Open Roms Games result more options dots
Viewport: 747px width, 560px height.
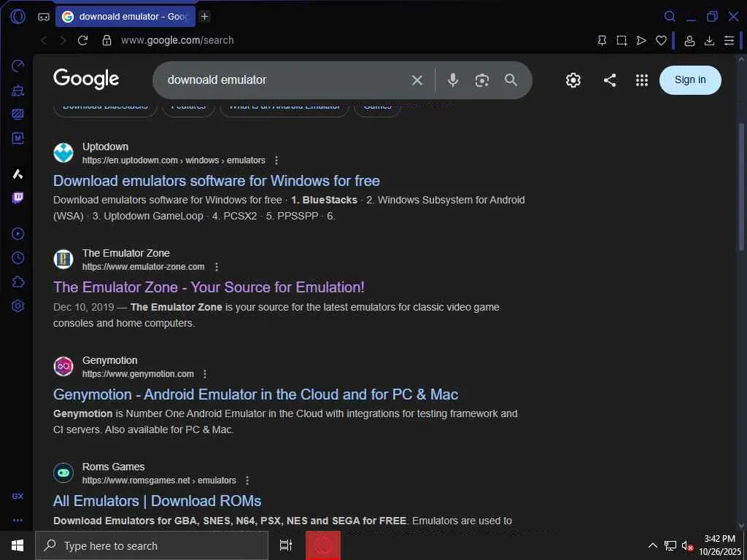(x=247, y=481)
